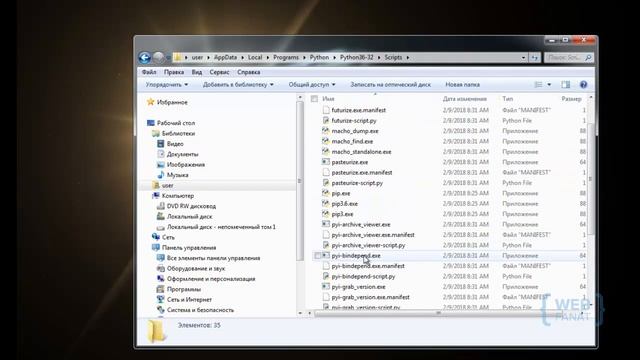Open the Общий доступ dropdown
Screen dimensions: 640x360
312,84
